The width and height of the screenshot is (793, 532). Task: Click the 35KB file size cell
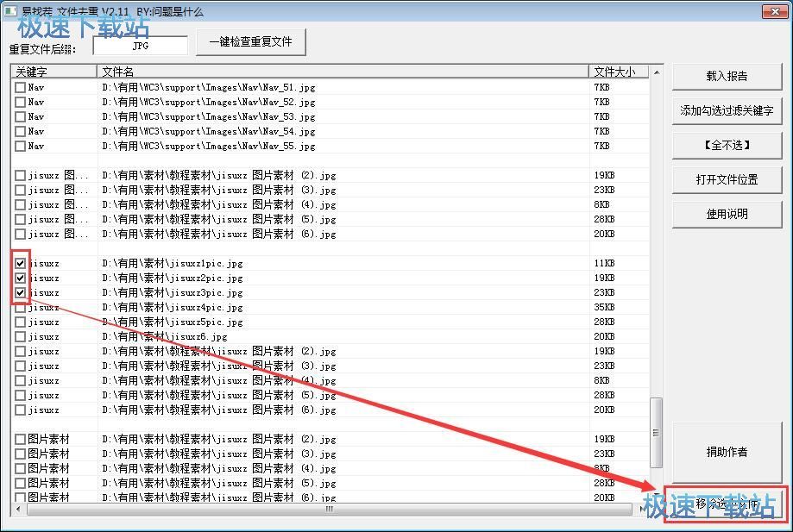coord(604,307)
